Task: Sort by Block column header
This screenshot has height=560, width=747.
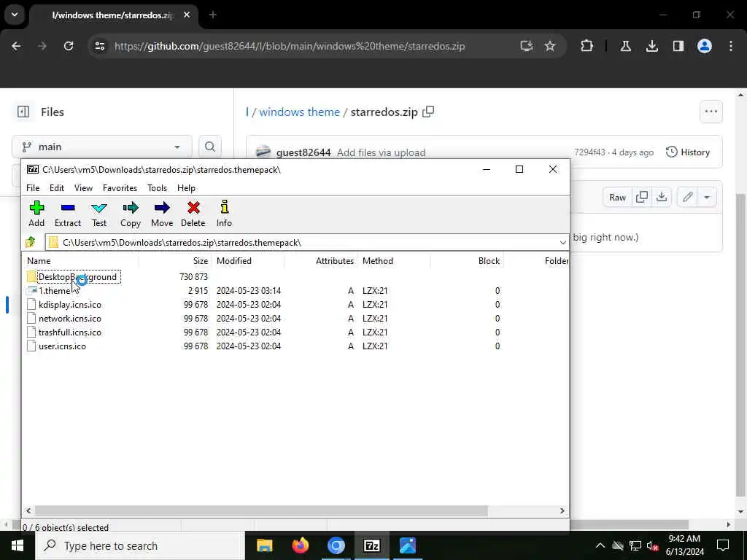Action: [468, 261]
